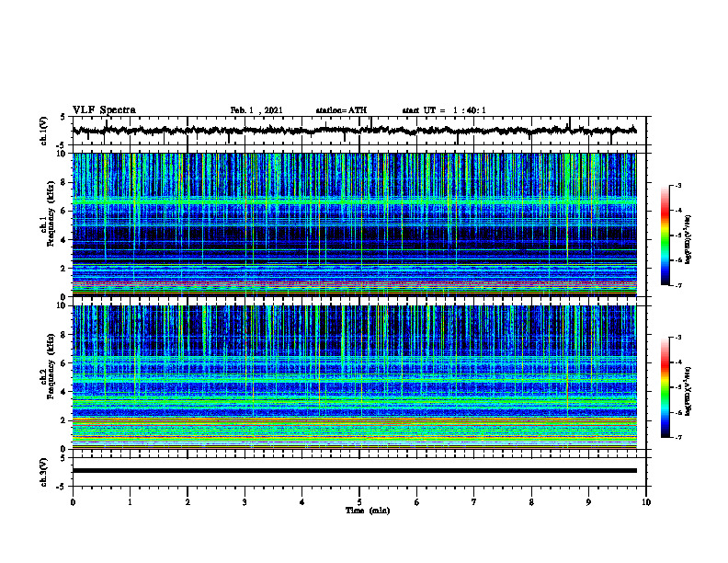This screenshot has height=563, width=728.
Task: Click time axis tick label '6'
Action: [417, 502]
